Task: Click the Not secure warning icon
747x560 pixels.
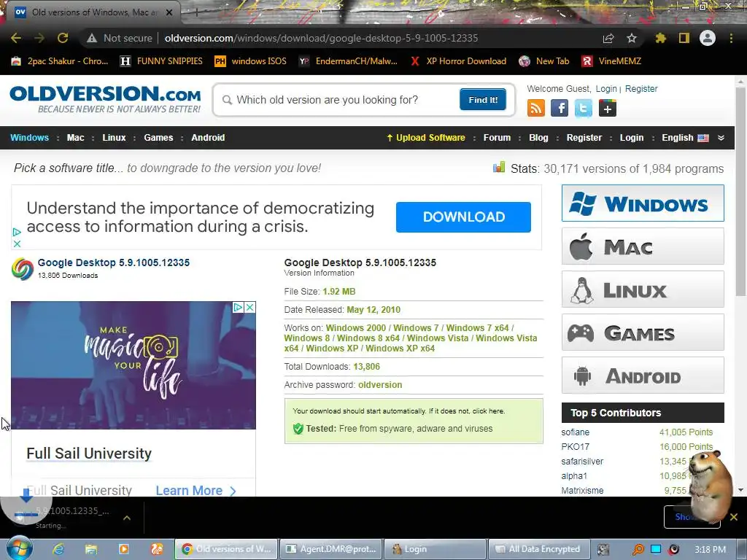Action: (x=92, y=38)
